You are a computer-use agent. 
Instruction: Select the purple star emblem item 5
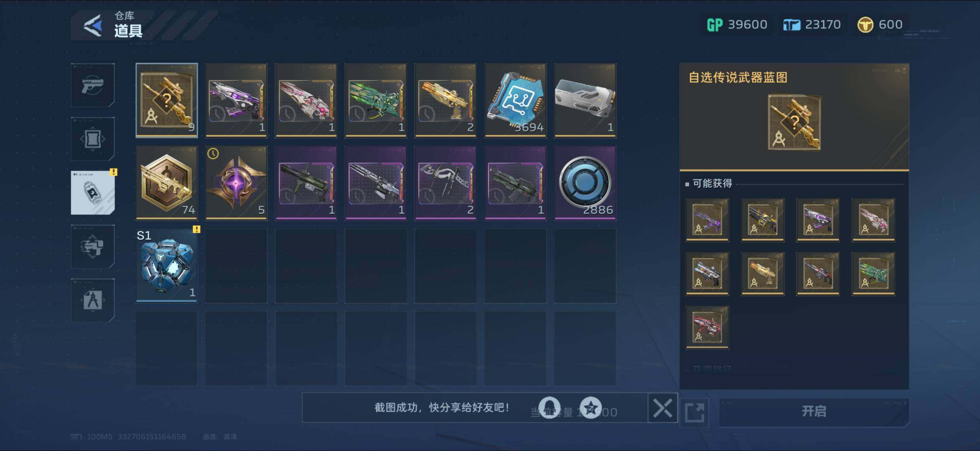237,183
